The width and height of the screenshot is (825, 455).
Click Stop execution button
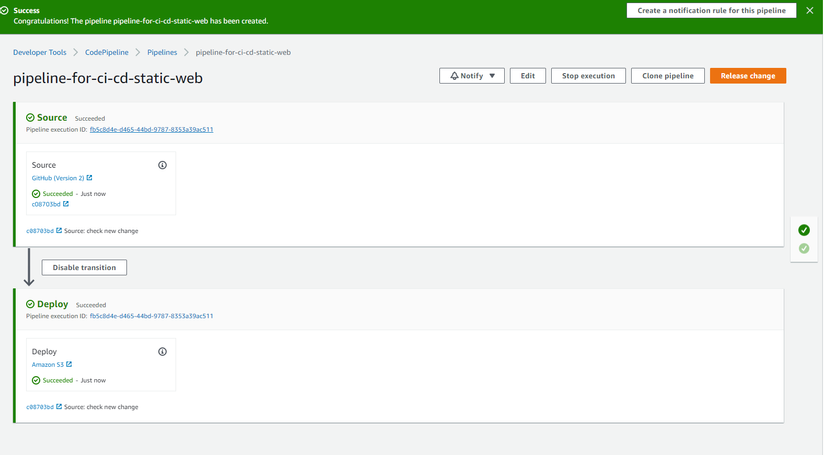coord(588,76)
